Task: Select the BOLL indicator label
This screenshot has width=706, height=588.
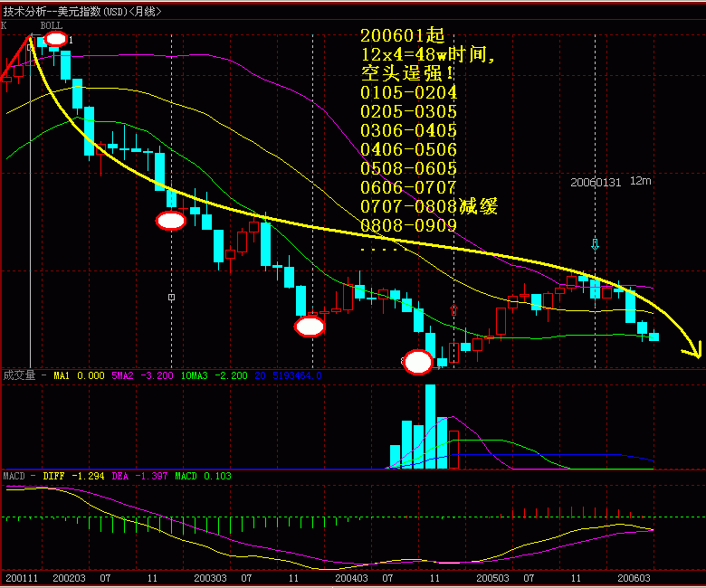Action: pos(51,25)
